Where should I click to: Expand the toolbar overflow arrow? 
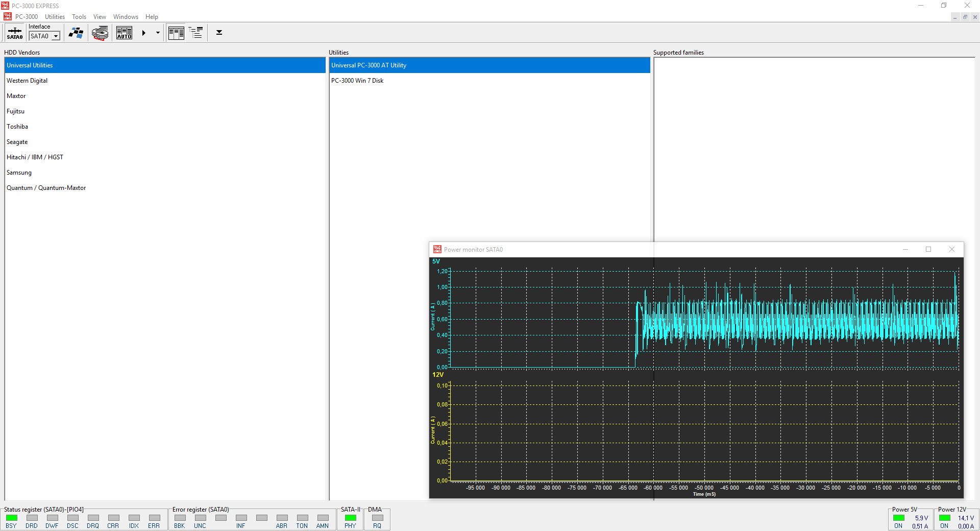click(219, 33)
